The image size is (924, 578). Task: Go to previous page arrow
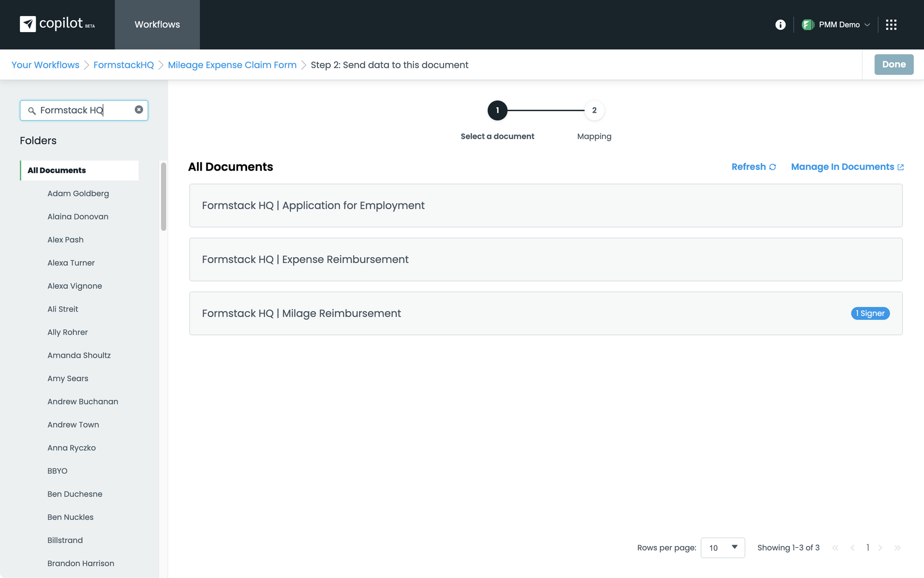pyautogui.click(x=853, y=547)
